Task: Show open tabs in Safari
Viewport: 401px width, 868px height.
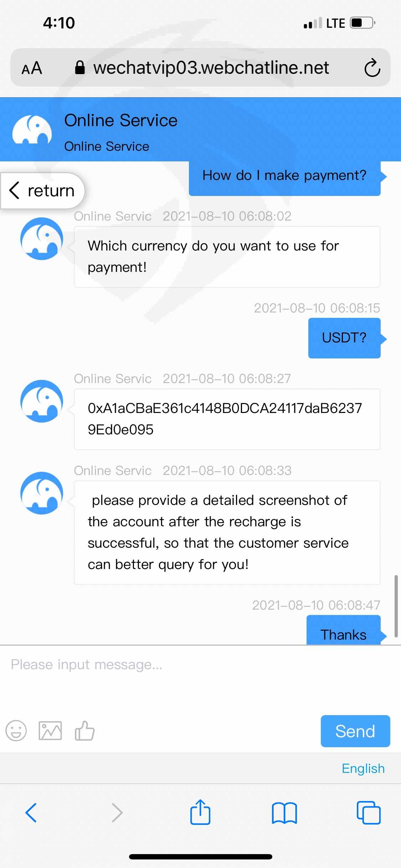Action: (369, 812)
